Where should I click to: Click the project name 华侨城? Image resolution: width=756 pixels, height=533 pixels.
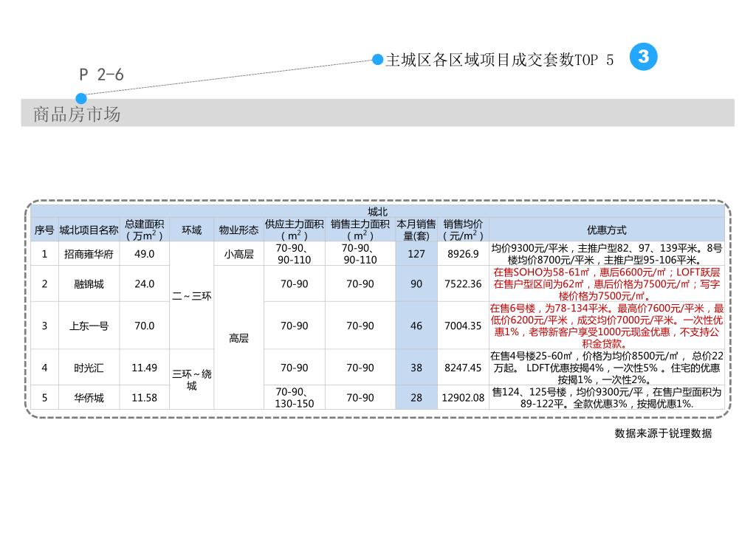[89, 398]
